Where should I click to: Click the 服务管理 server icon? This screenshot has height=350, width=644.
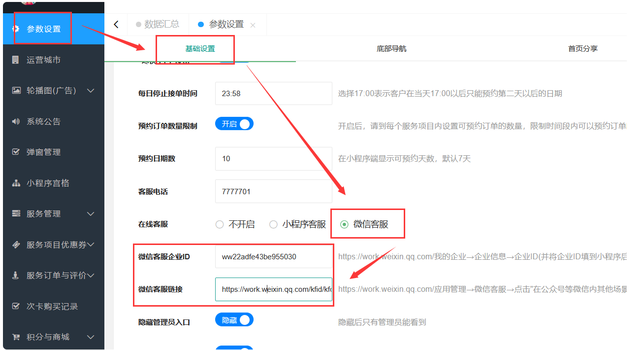coord(16,213)
